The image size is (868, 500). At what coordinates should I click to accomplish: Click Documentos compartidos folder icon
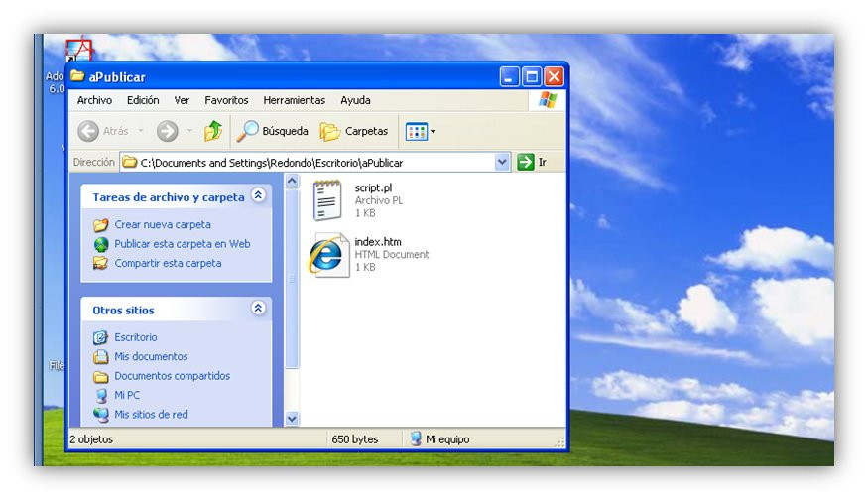pyautogui.click(x=101, y=377)
